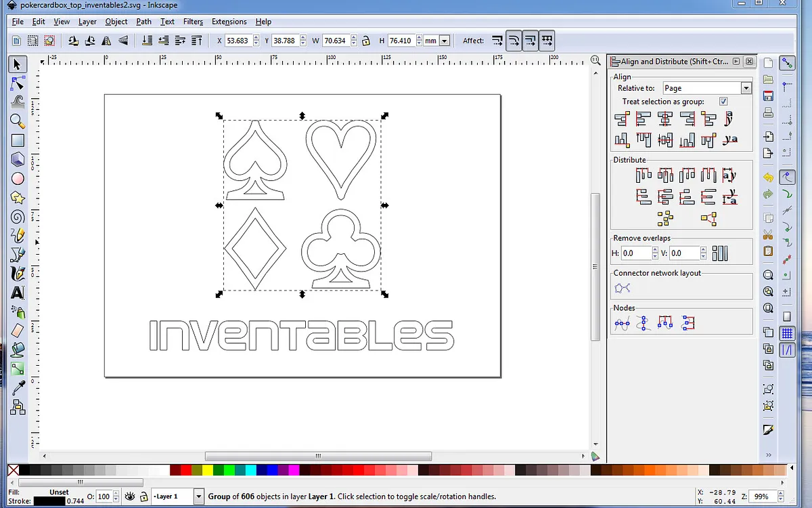Toggle the width/height lock ratio
This screenshot has height=508, width=812.
coord(365,41)
